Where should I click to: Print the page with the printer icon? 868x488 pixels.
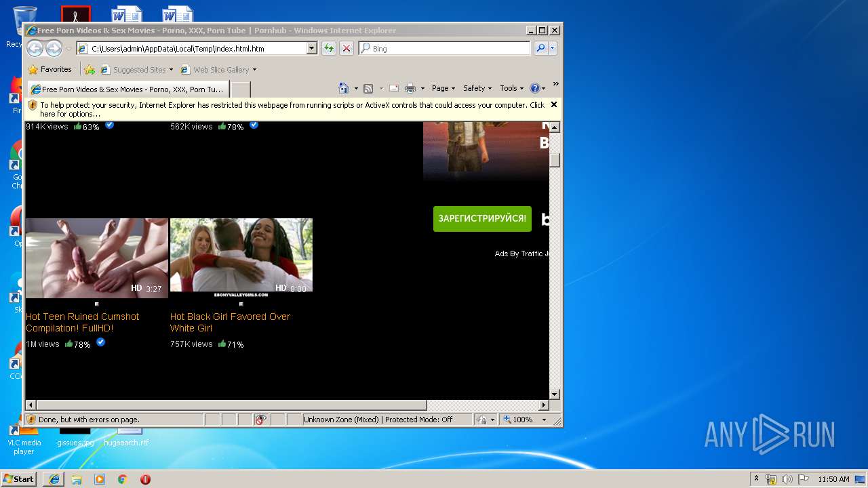pos(410,88)
